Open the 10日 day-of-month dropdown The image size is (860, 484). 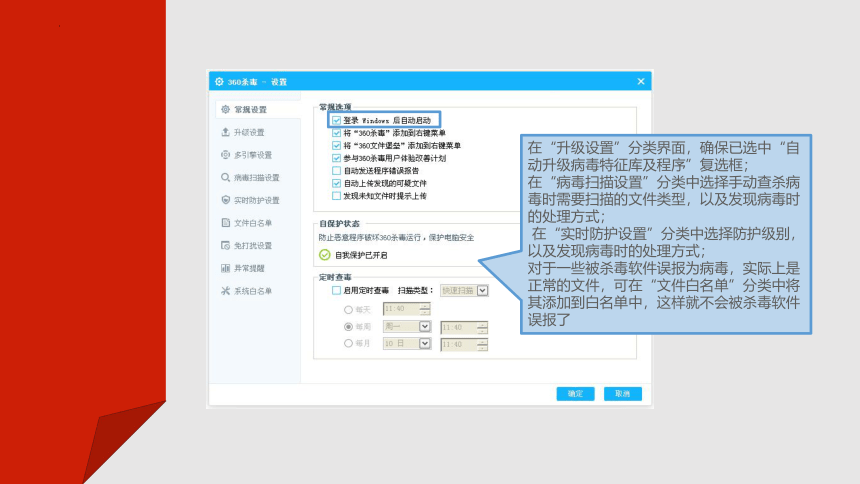(425, 344)
